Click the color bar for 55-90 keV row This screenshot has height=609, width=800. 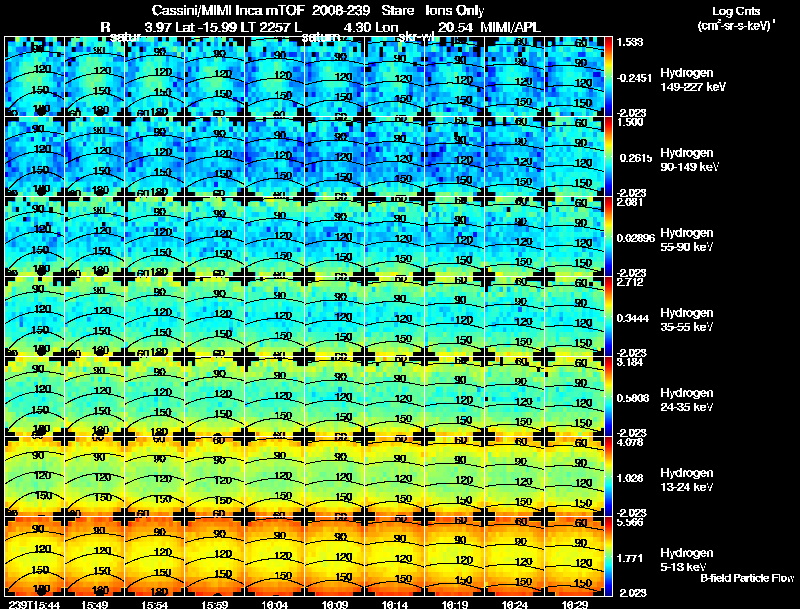608,237
